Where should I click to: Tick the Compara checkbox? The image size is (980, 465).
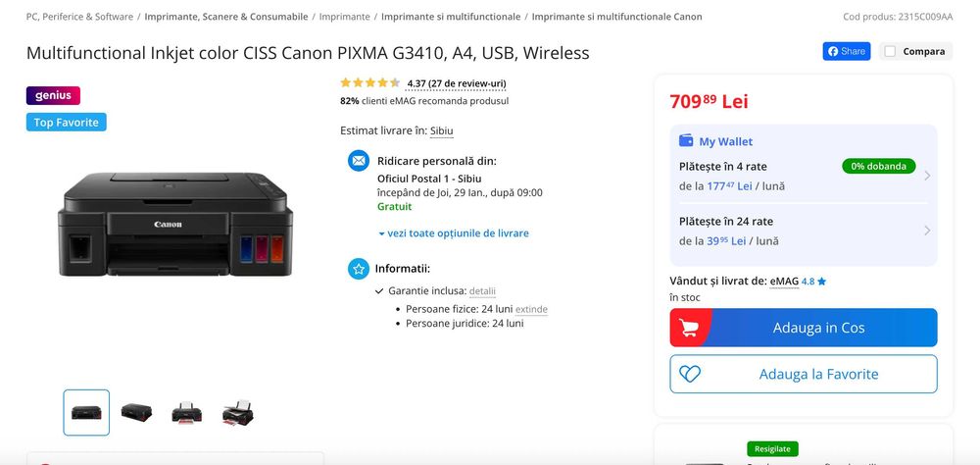point(890,51)
